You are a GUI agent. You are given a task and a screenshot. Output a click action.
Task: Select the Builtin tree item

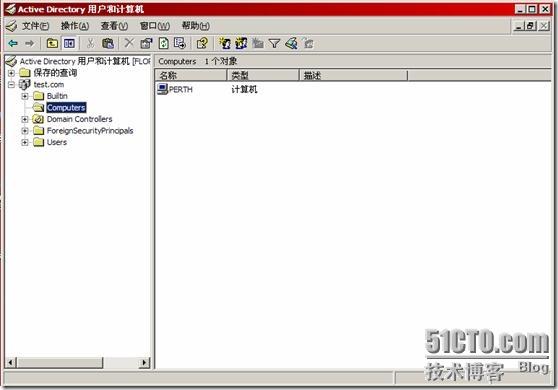coord(57,96)
